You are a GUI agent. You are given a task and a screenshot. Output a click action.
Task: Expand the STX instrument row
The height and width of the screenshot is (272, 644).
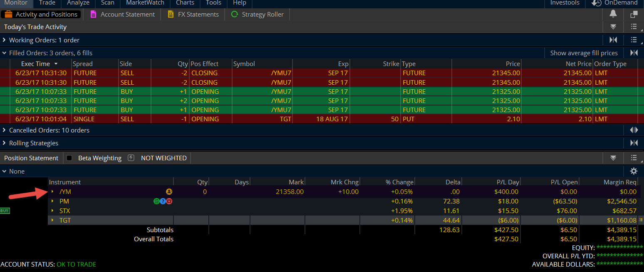tap(52, 211)
